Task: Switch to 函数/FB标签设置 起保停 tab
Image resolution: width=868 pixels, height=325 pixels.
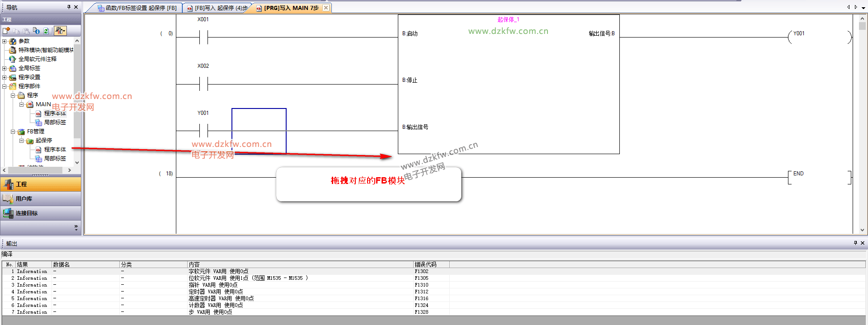Action: click(x=137, y=8)
